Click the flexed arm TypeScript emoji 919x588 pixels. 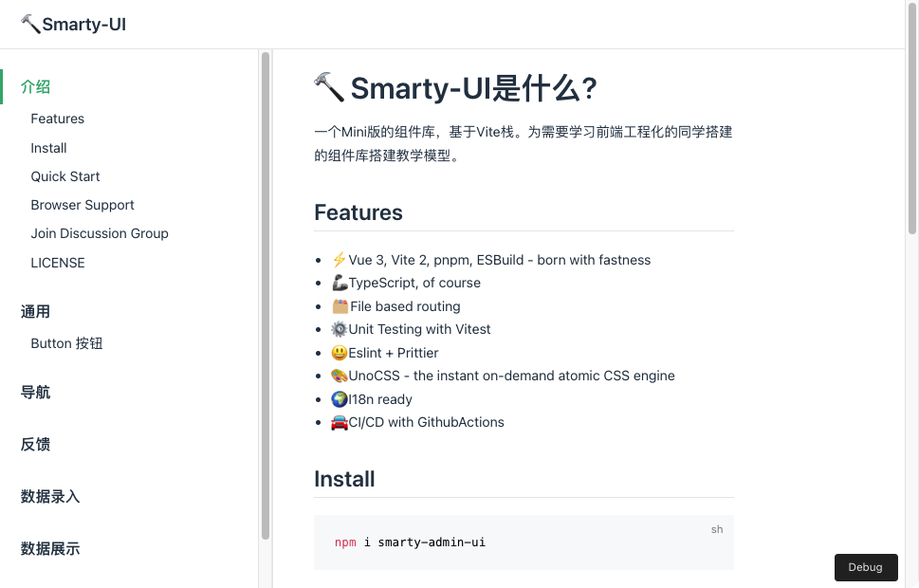click(x=340, y=283)
